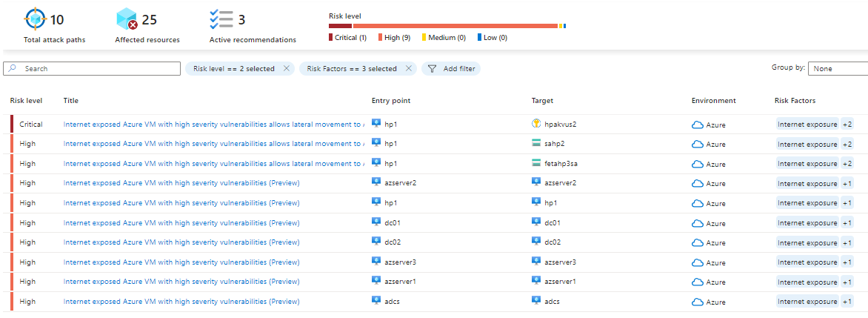Open the Critical attack path title link
The width and height of the screenshot is (868, 318).
[x=213, y=125]
